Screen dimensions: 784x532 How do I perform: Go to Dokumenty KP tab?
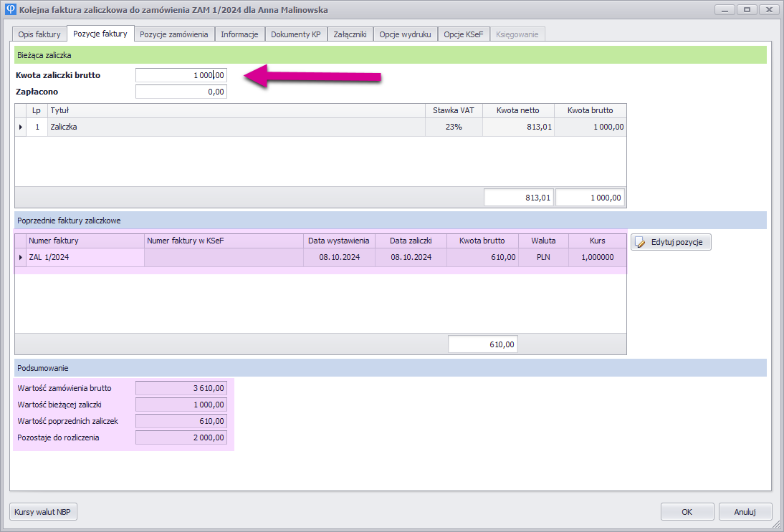296,34
